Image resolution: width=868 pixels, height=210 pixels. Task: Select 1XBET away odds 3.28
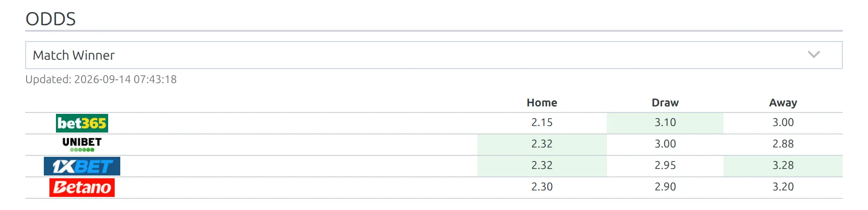tap(783, 166)
